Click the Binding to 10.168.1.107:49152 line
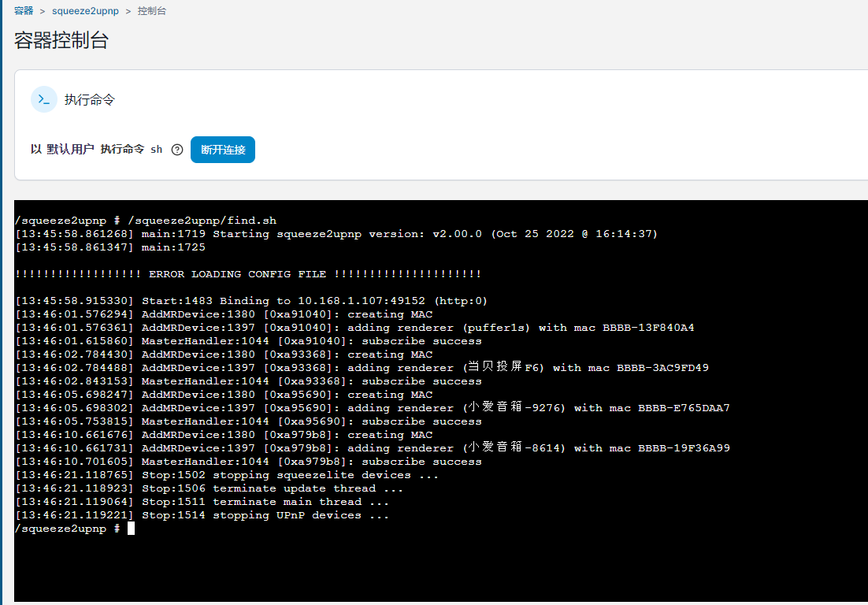 coord(251,301)
